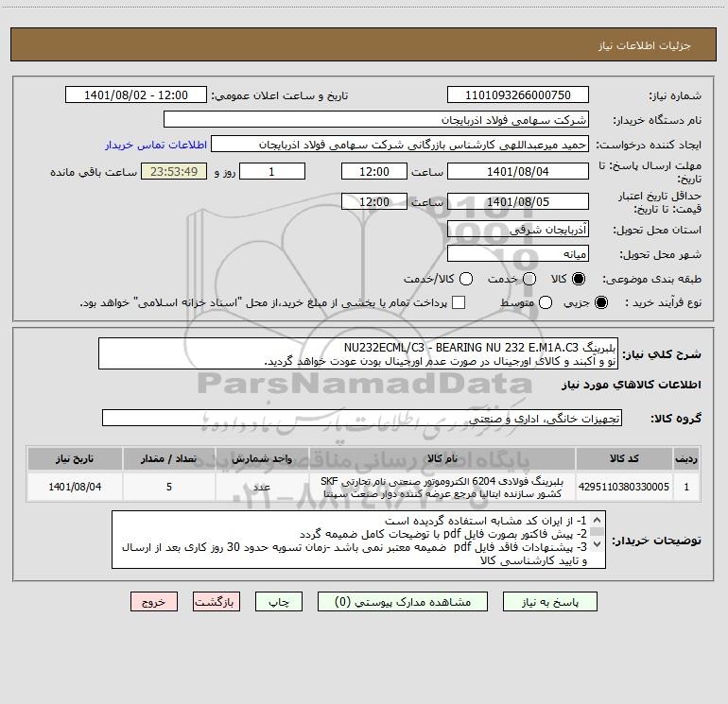Click the واحد شمارش column header
Image resolution: width=728 pixels, height=704 pixels.
[262, 458]
